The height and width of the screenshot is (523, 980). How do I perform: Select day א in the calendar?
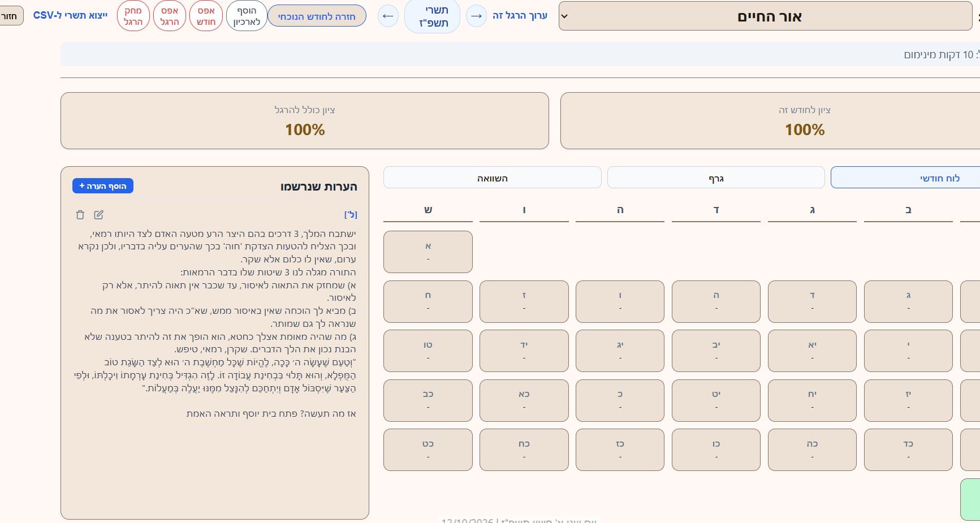point(428,252)
